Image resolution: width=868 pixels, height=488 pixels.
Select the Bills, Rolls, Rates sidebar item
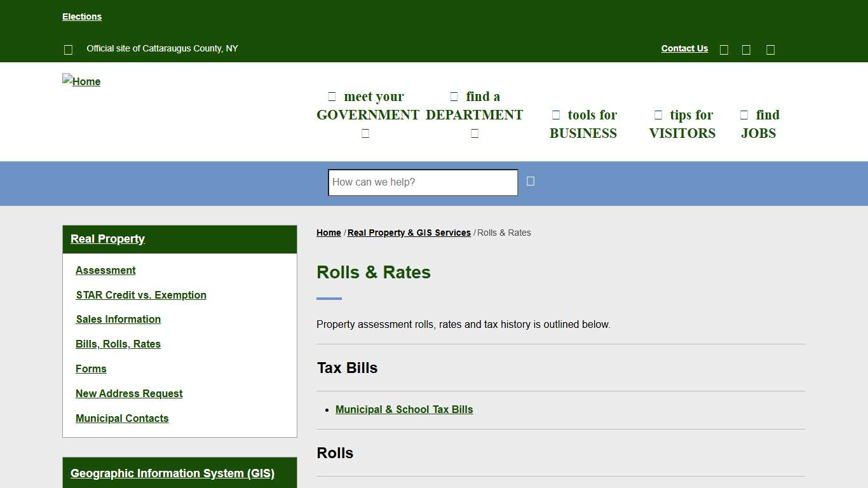(x=118, y=344)
